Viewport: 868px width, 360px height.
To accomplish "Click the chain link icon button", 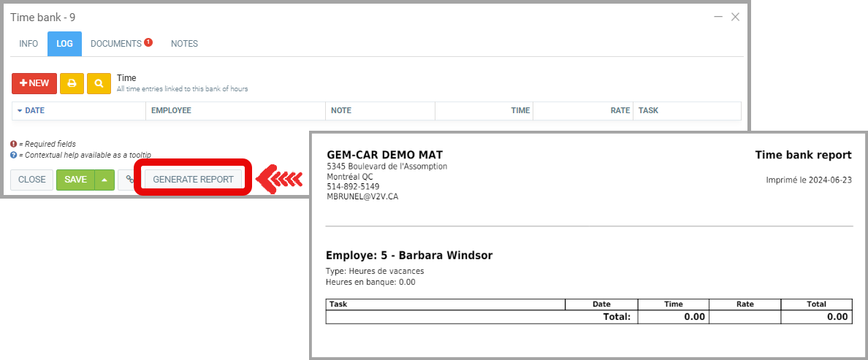I will point(129,180).
